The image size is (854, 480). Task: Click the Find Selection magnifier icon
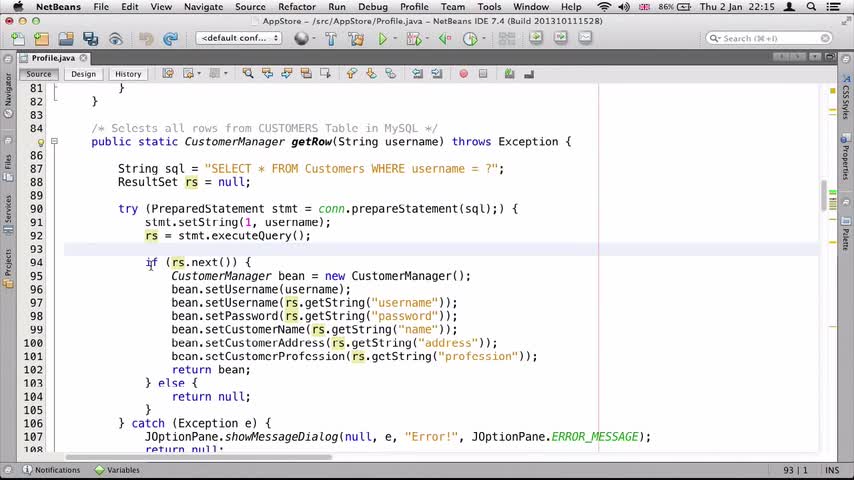(248, 74)
